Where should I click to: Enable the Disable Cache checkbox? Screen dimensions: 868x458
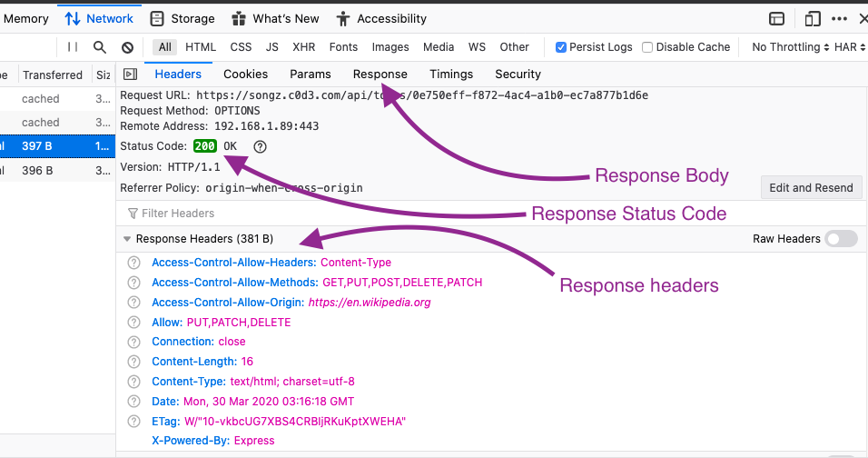point(647,47)
